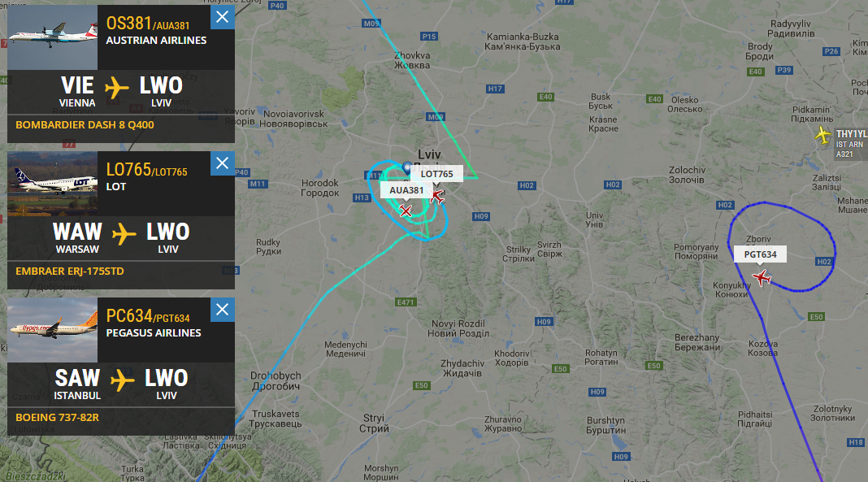Close the OS381 Austrian Airlines panel
The image size is (868, 482).
(223, 17)
